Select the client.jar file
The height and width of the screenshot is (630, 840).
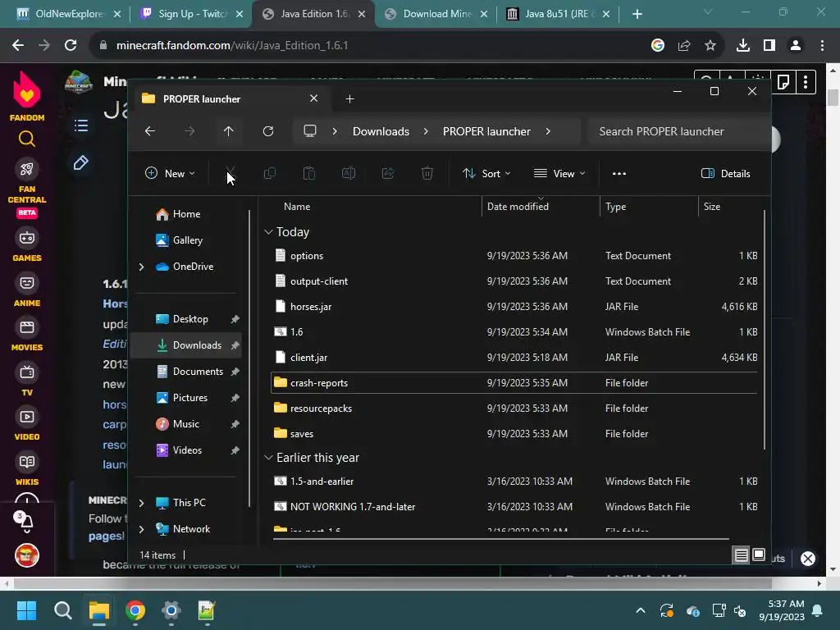(514, 358)
